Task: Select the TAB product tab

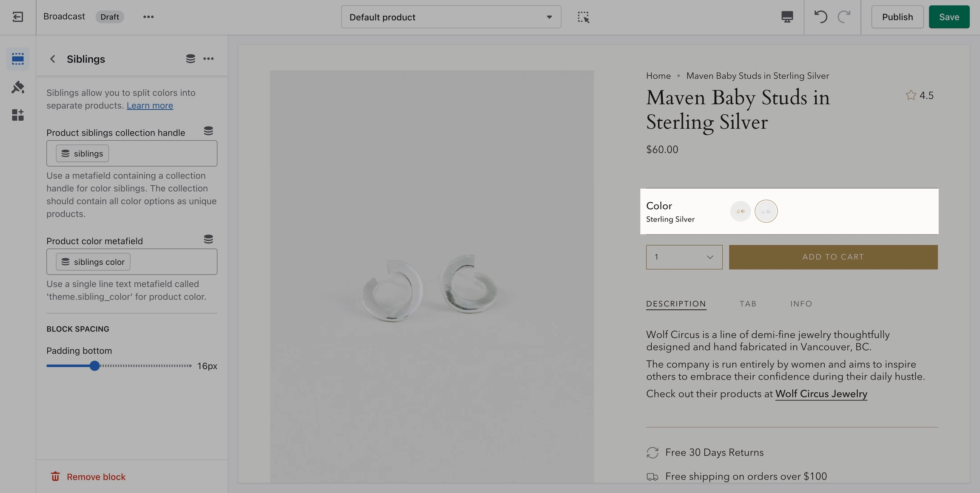Action: tap(748, 304)
